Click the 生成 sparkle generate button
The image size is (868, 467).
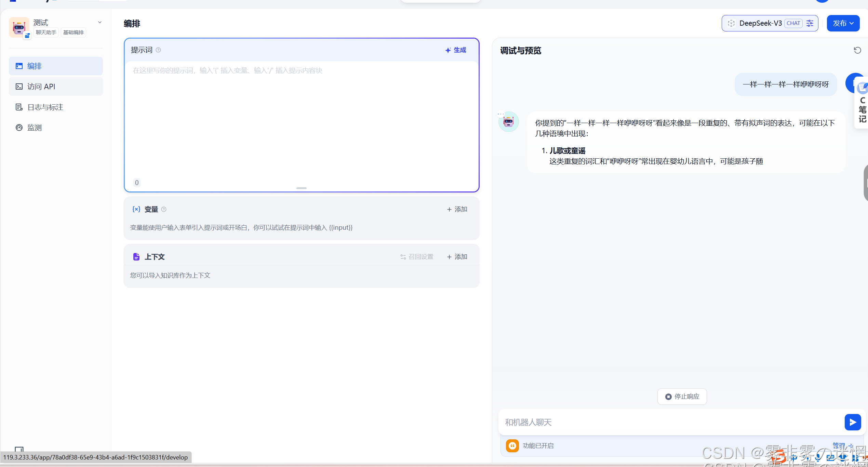click(x=456, y=50)
